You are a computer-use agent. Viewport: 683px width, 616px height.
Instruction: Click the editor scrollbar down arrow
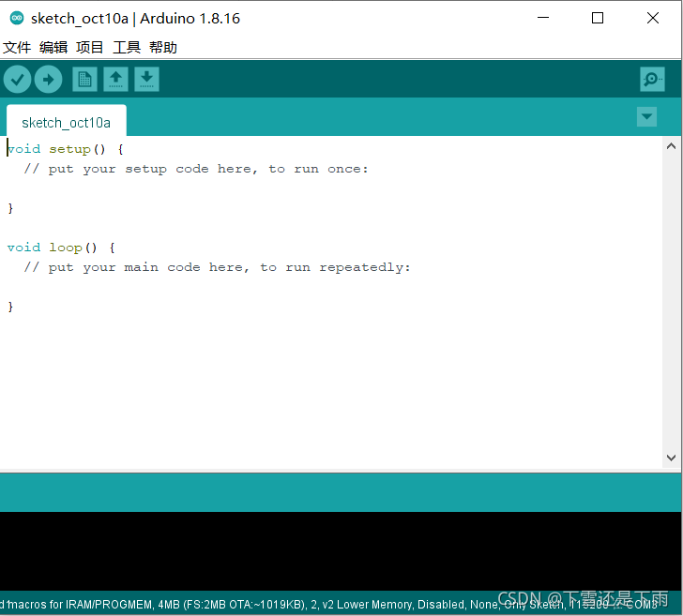click(671, 458)
